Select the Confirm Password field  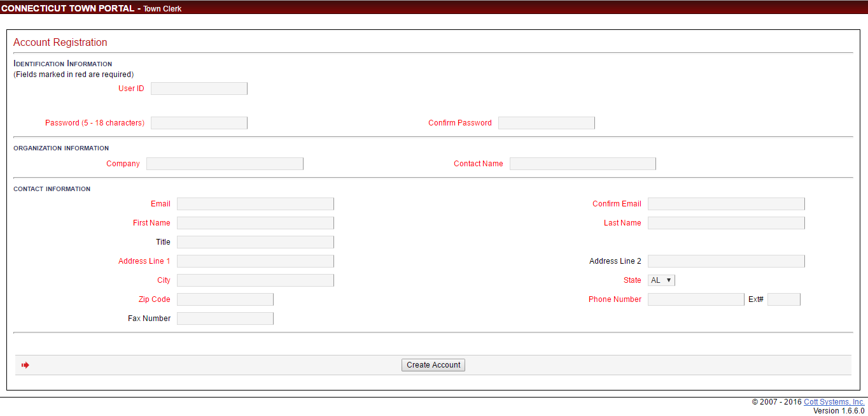point(546,123)
